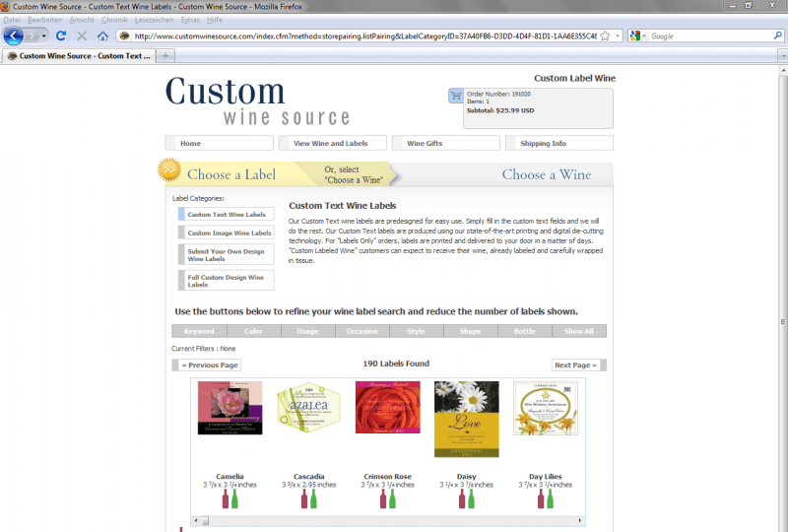Open the Day Lilies label thumbnail
The height and width of the screenshot is (532, 788).
(546, 408)
